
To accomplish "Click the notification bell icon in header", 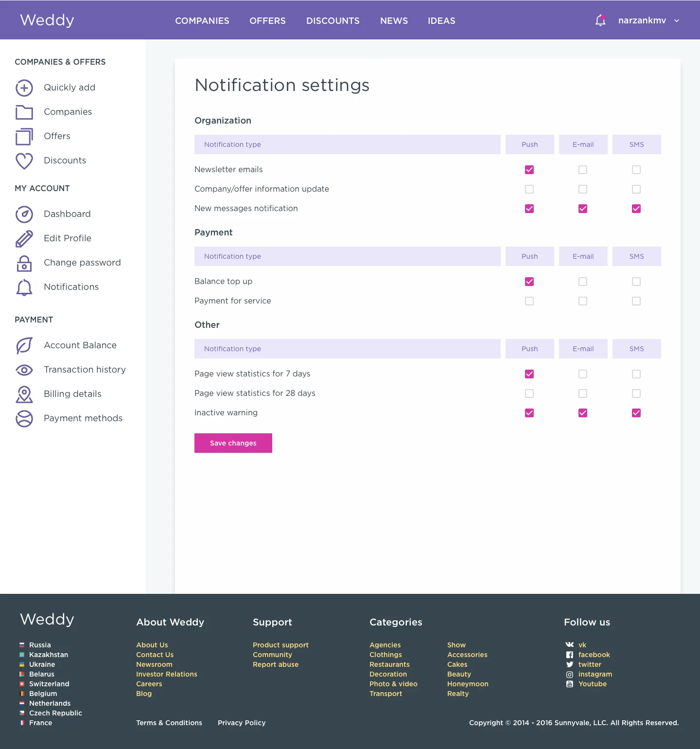I will [x=600, y=20].
